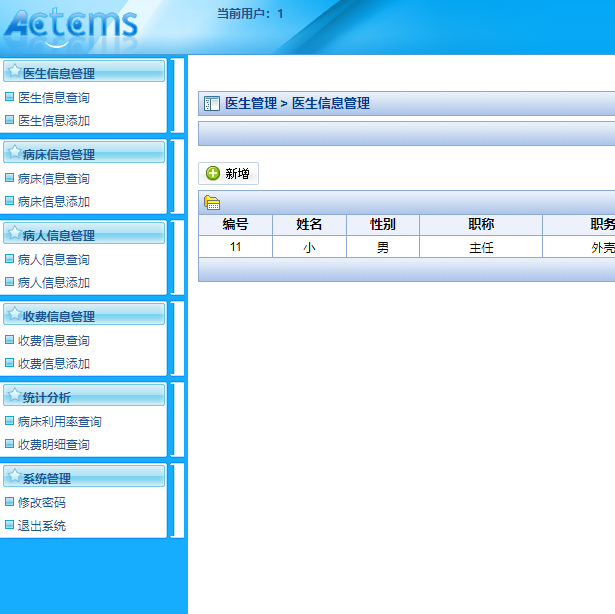Click the square bullet beside 病人信息添加
This screenshot has width=615, height=614.
9,282
